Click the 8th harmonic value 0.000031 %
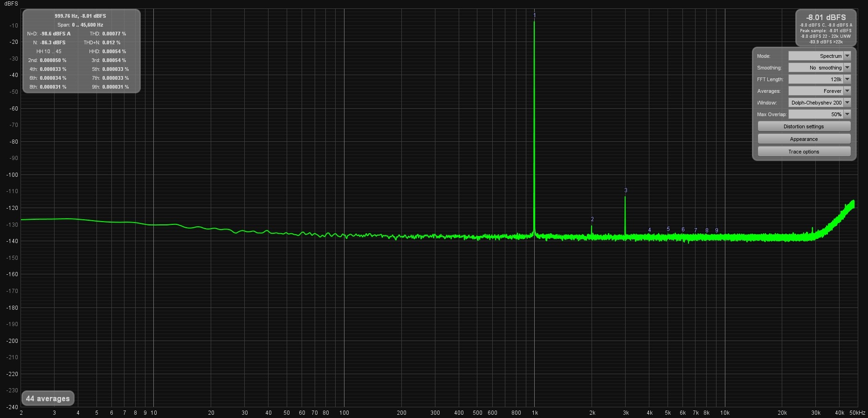The image size is (868, 418). click(53, 87)
